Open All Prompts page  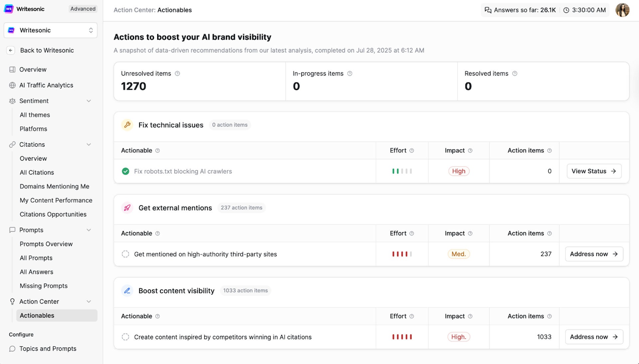coord(36,258)
